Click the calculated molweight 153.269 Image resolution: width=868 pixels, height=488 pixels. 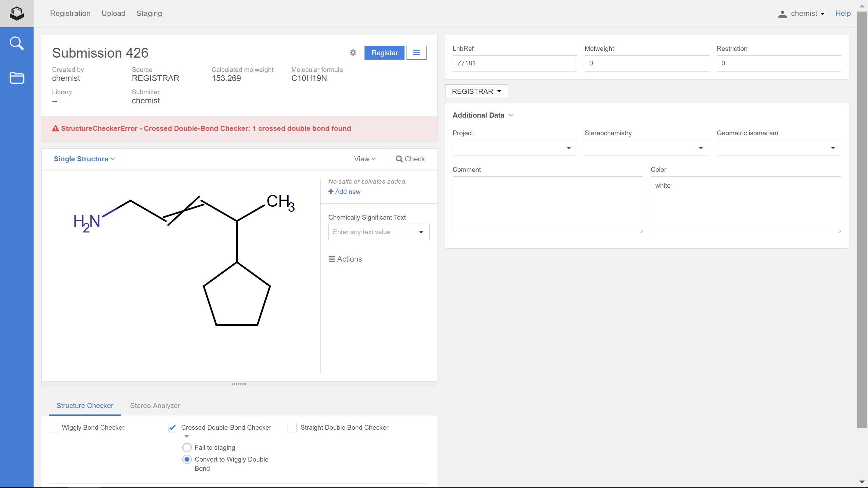226,78
